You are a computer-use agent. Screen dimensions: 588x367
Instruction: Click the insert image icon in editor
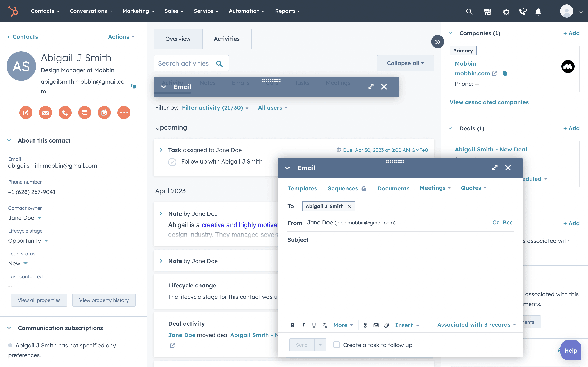[x=376, y=325]
